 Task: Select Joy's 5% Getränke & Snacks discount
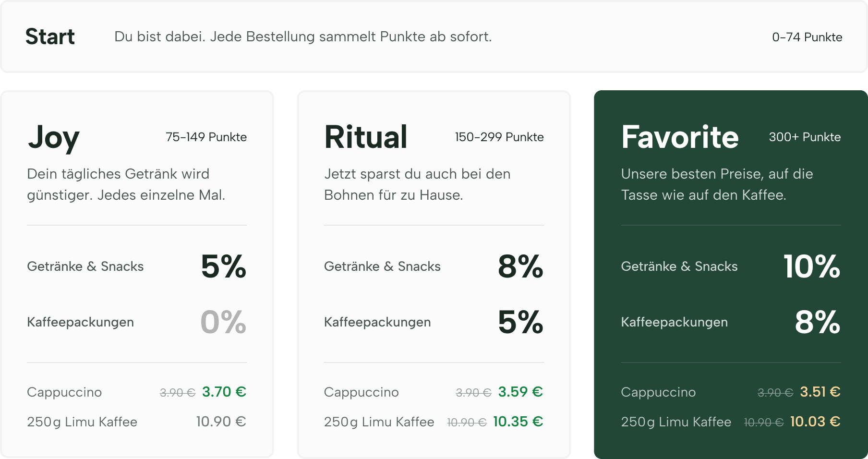(224, 266)
